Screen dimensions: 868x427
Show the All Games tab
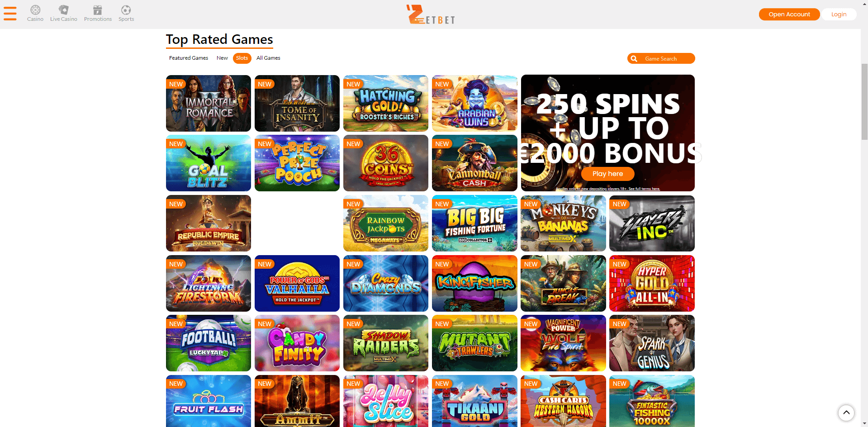click(268, 58)
